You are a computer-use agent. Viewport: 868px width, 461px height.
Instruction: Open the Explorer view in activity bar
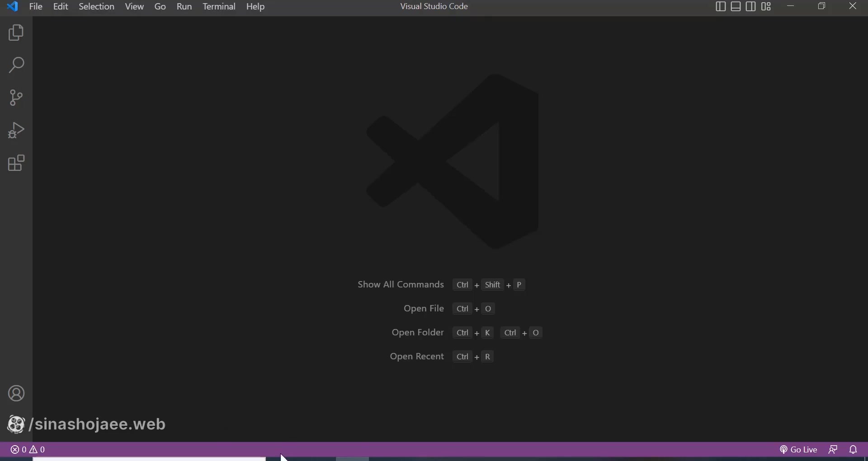(16, 33)
